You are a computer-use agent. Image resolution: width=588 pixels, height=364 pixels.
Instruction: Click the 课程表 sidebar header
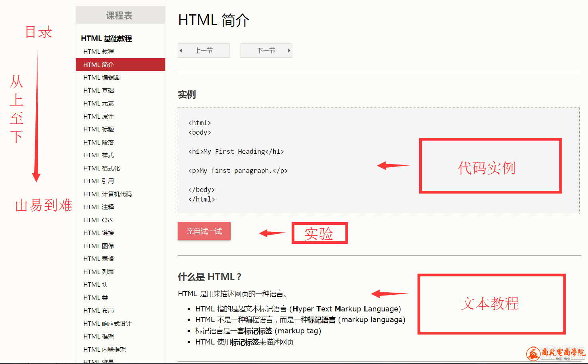(x=120, y=16)
